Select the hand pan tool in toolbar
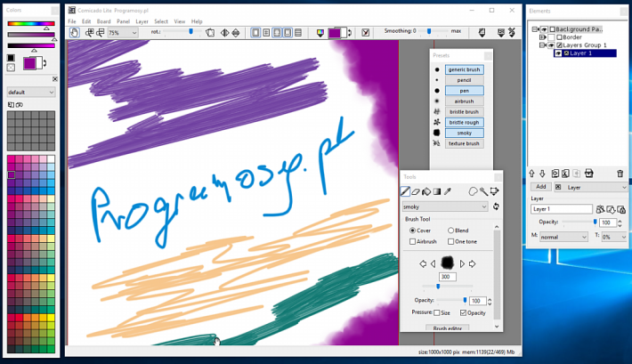This screenshot has width=632, height=364. (x=74, y=33)
